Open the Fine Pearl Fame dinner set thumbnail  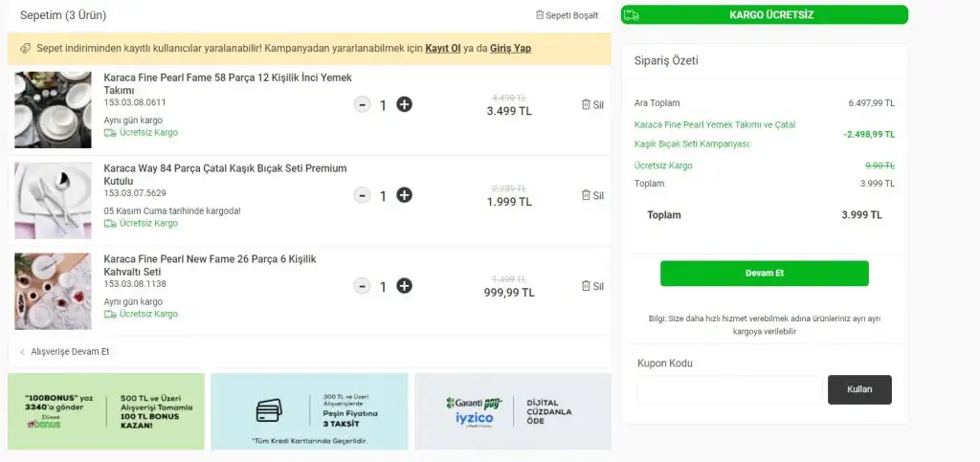pos(53,109)
